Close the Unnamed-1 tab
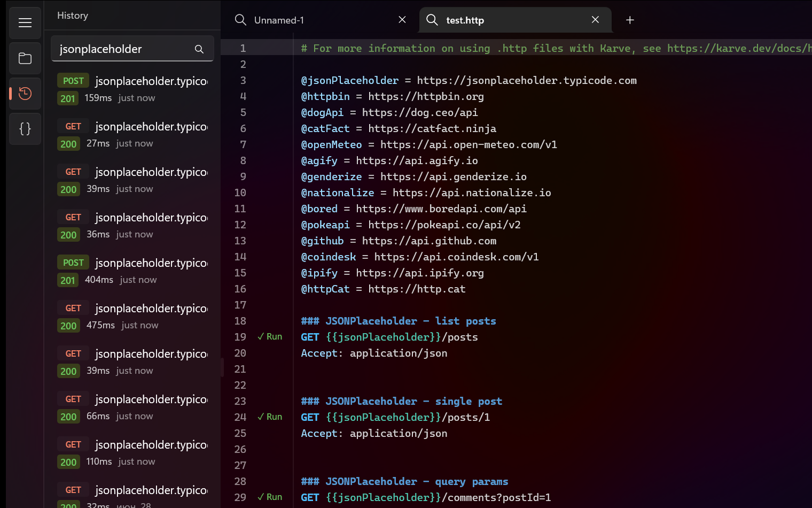The image size is (812, 508). (402, 20)
